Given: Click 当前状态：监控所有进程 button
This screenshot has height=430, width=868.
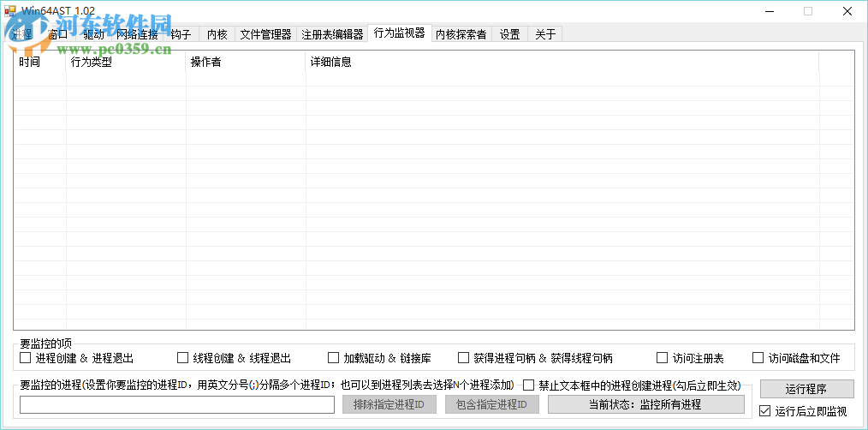Looking at the screenshot, I should pos(646,404).
